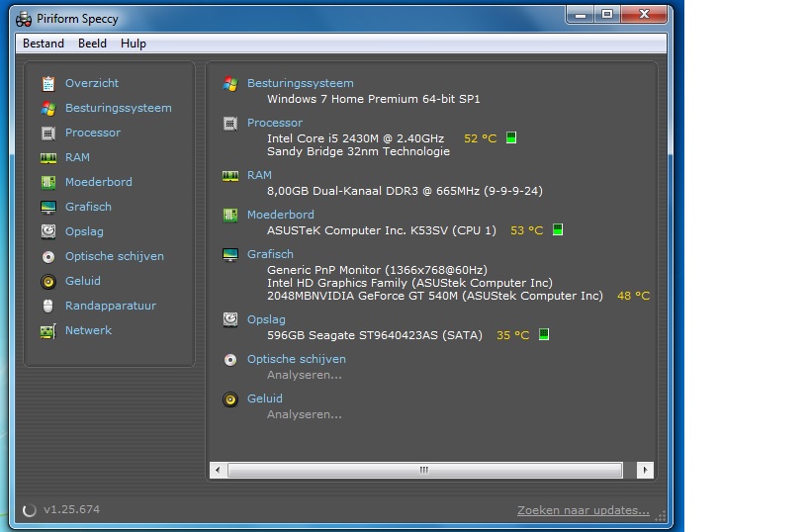This screenshot has height=532, width=810.
Task: Click the spinning progress indicator near version number
Action: coord(30,510)
